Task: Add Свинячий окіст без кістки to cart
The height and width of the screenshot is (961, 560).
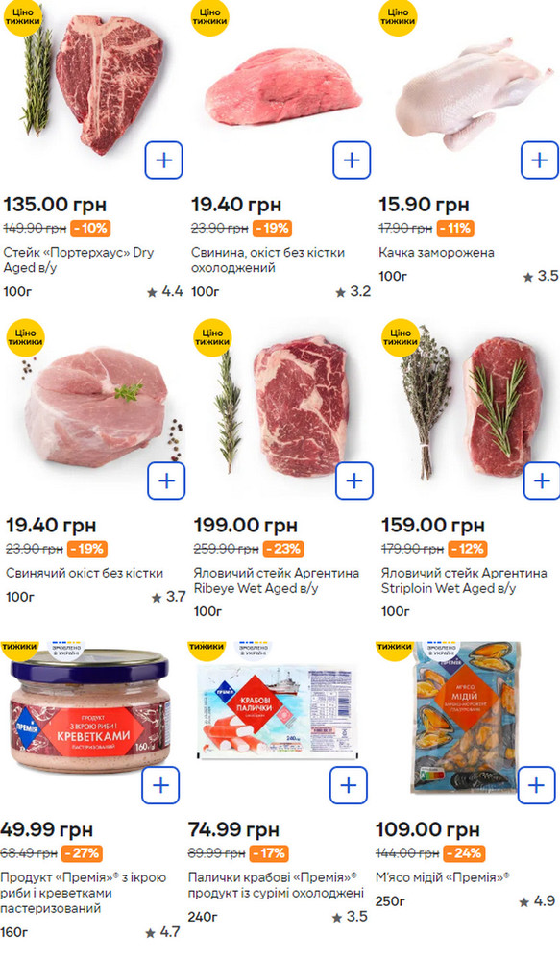Action: [166, 480]
